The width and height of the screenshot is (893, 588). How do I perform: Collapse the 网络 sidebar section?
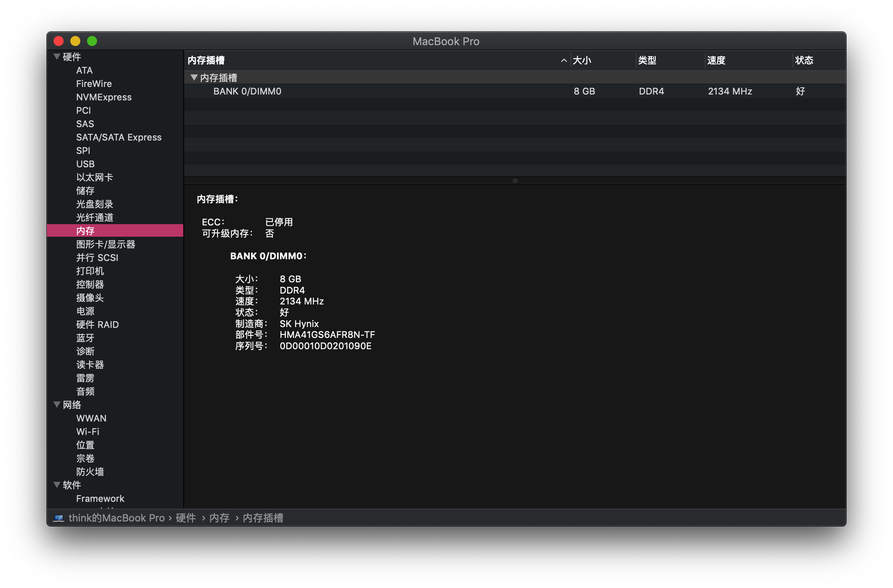coord(57,404)
